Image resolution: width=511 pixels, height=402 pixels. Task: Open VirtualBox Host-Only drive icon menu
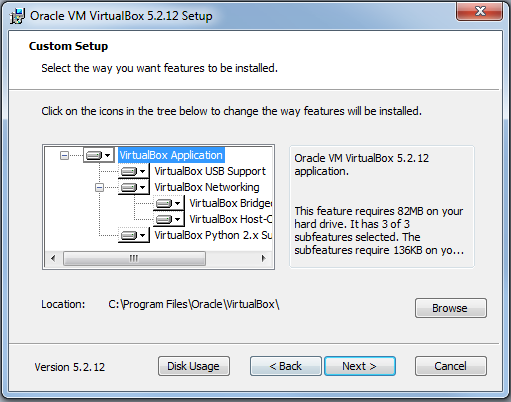(168, 219)
